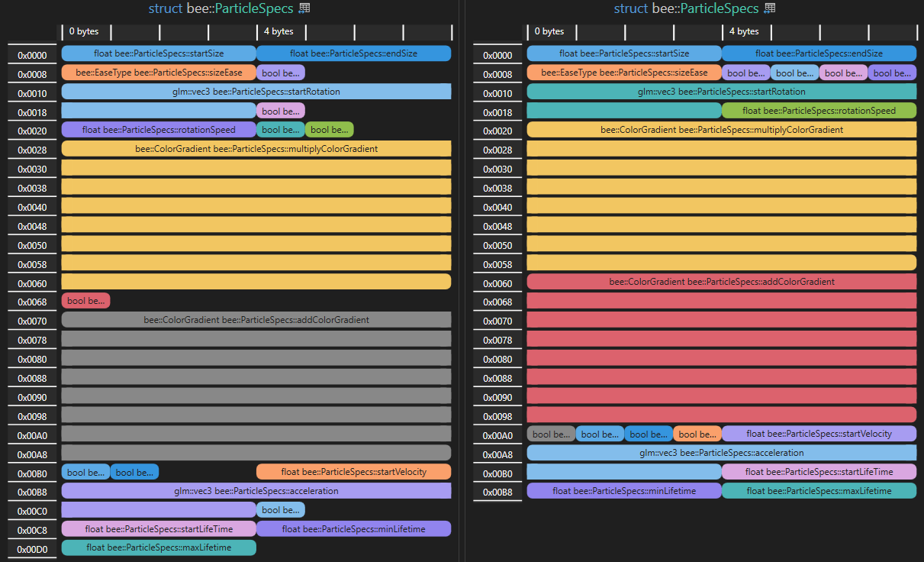Image resolution: width=924 pixels, height=562 pixels.
Task: Click red addColorGradient block in right panel
Action: click(x=722, y=282)
